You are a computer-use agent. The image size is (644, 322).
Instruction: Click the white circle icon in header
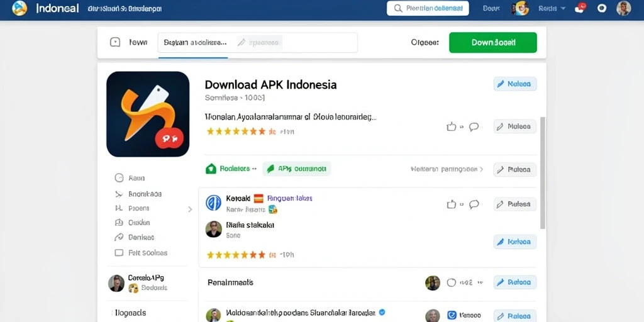[x=602, y=8]
